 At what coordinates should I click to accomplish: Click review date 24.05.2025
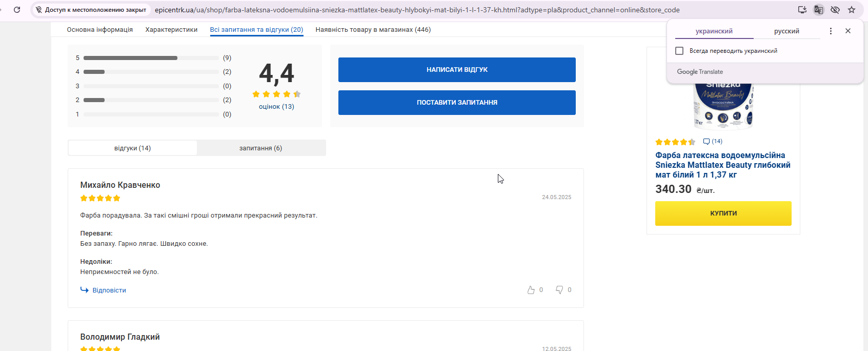pos(556,197)
